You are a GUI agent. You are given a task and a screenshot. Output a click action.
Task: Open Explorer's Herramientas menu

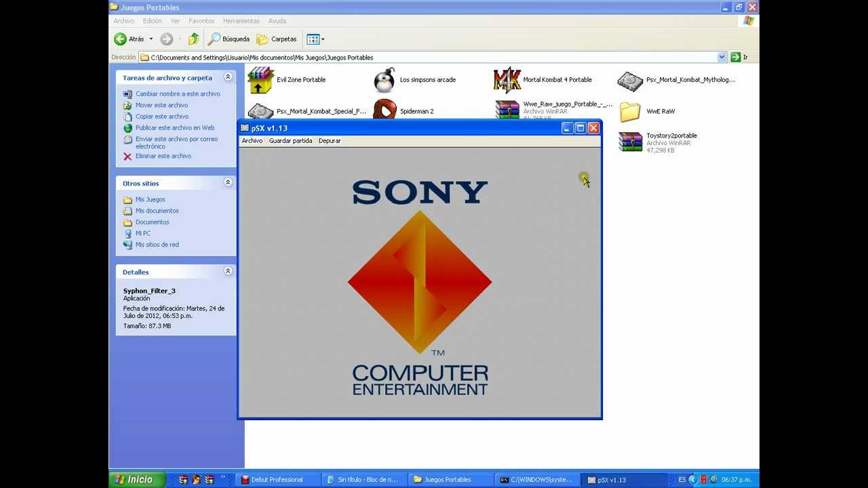point(241,21)
